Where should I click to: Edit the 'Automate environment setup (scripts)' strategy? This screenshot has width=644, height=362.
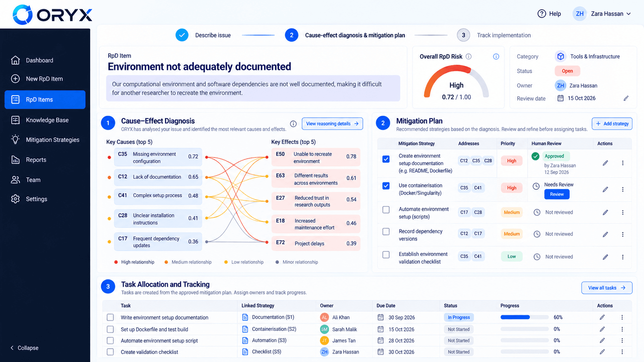pos(605,212)
